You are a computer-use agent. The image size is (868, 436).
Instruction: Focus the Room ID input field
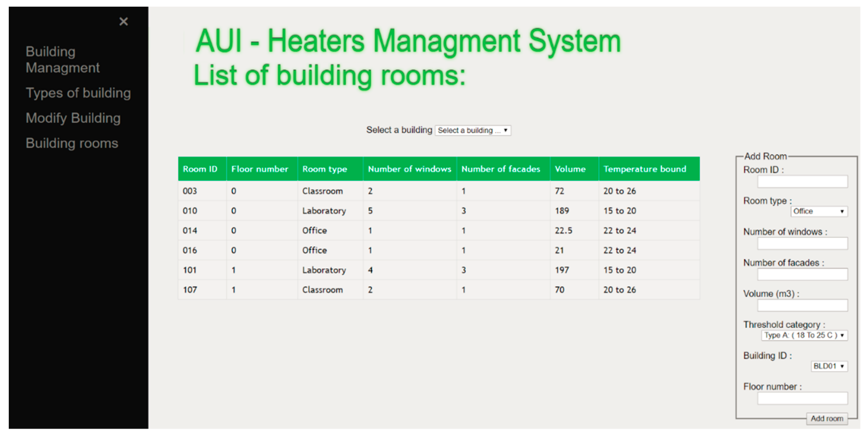coord(802,182)
